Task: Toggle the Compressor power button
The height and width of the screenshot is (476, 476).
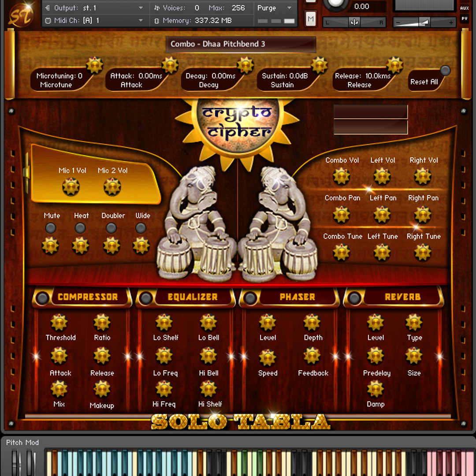Action: tap(43, 298)
